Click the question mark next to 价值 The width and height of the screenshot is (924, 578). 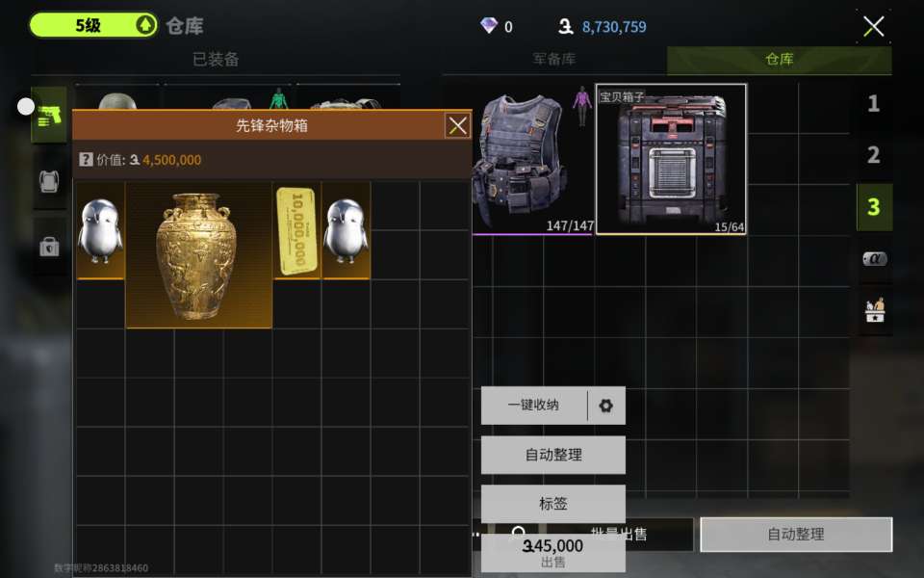(86, 159)
